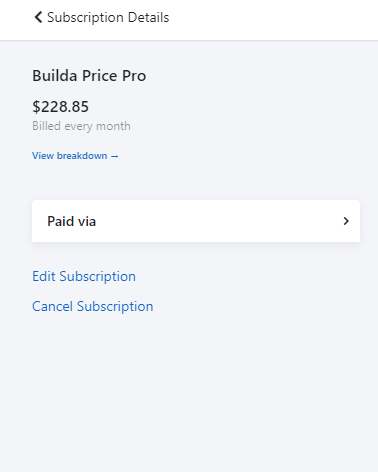Expand the Paid via right chevron
Viewport: 378px width, 472px height.
pyautogui.click(x=346, y=221)
